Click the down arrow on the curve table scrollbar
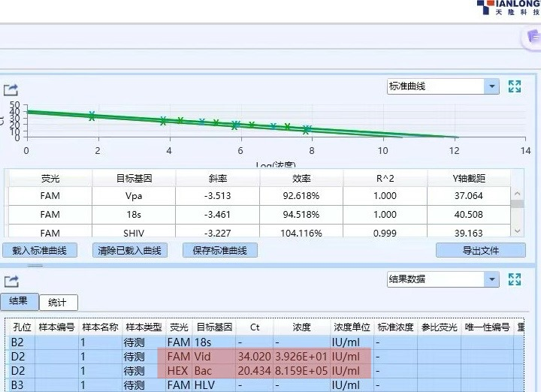 pos(517,231)
